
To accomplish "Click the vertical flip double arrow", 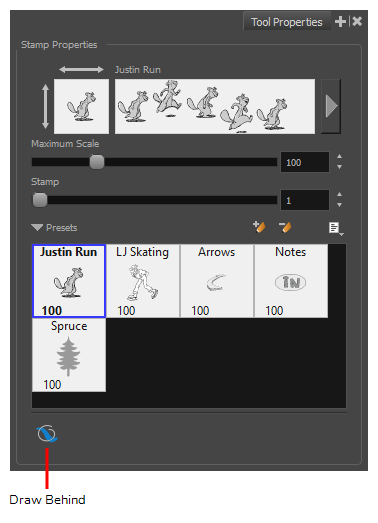I will point(45,106).
